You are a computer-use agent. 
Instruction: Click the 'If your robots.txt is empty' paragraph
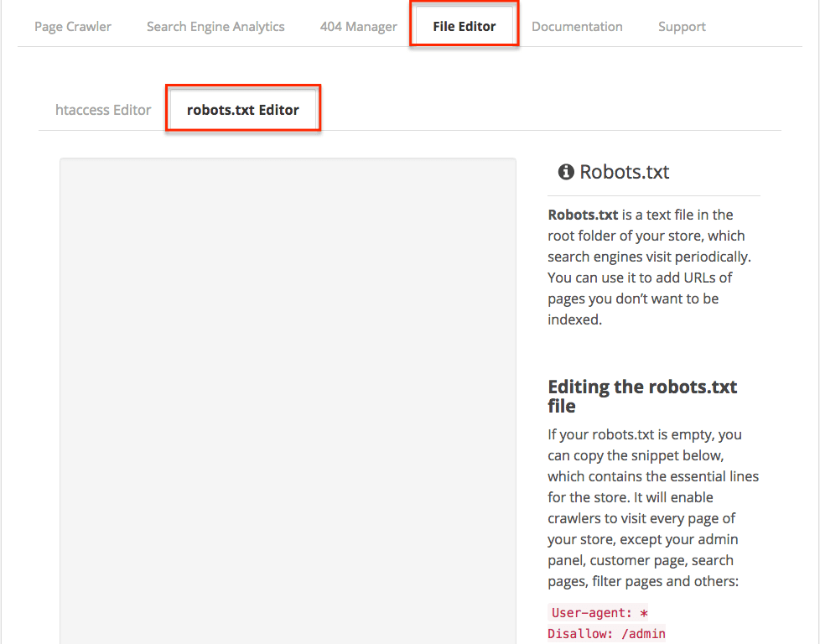tap(653, 508)
